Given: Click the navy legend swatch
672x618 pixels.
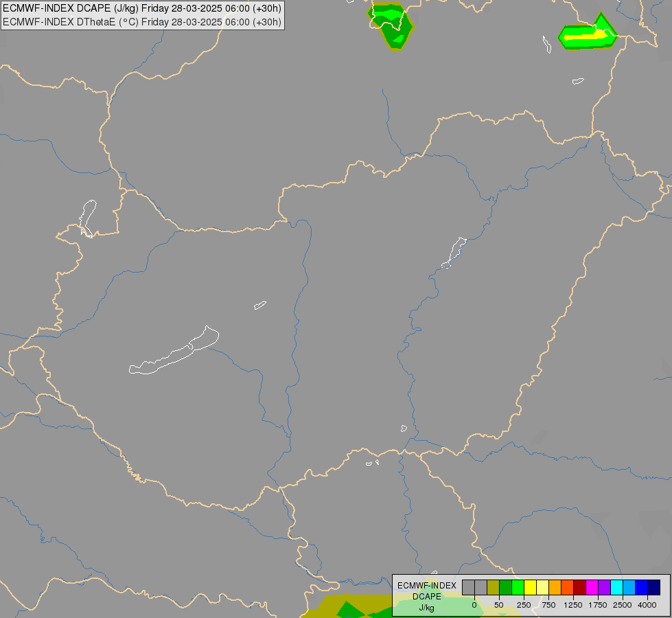Looking at the screenshot, I should pos(654,587).
